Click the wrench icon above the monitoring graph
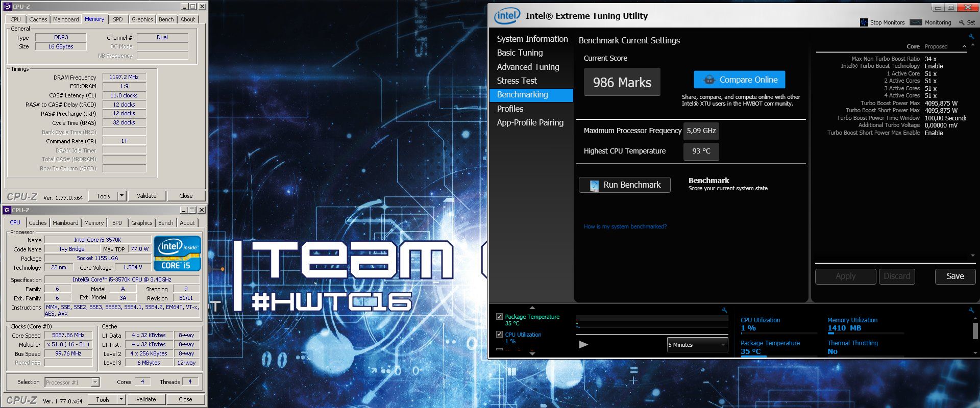This screenshot has width=980, height=408. click(724, 310)
